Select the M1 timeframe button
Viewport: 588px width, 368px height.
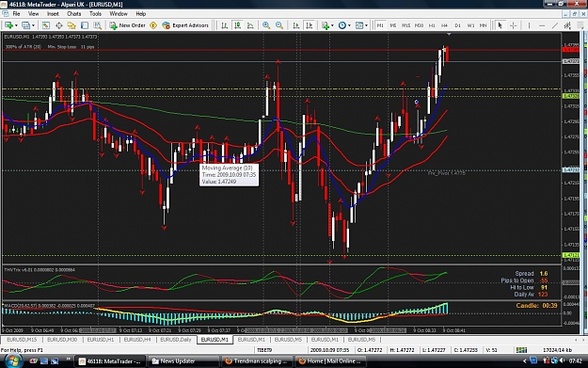(380, 25)
